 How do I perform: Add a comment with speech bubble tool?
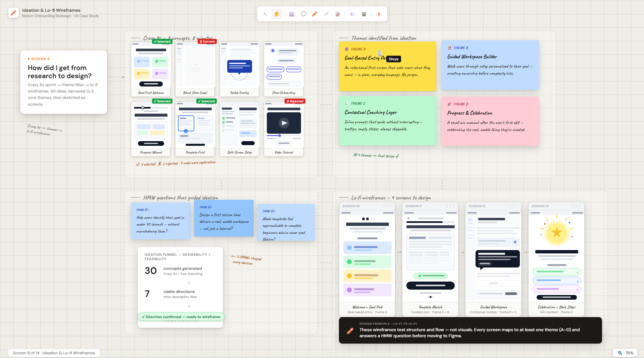352,14
